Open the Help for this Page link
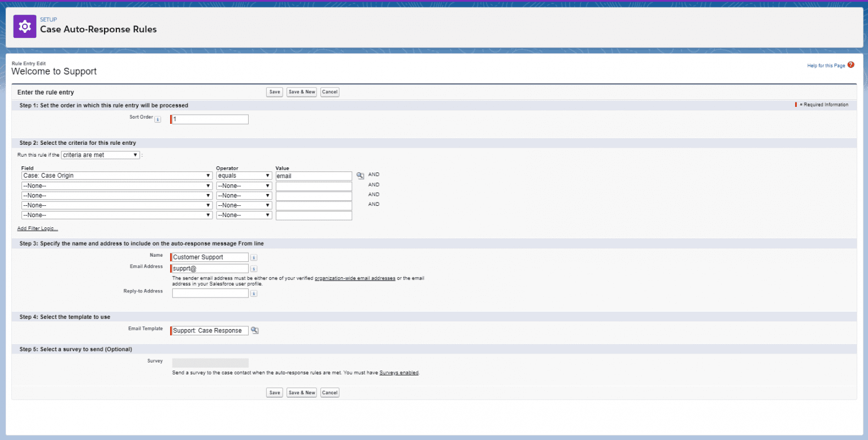The height and width of the screenshot is (440, 868). (826, 66)
